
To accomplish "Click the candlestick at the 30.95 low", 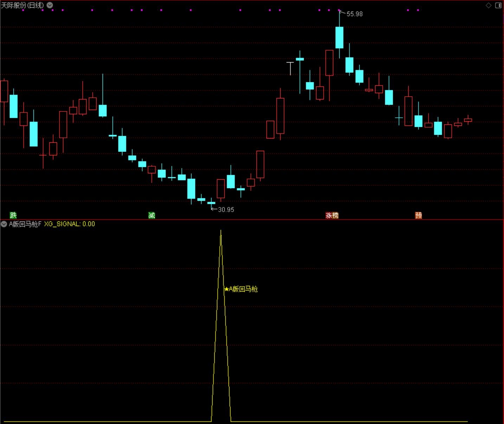I will click(211, 203).
